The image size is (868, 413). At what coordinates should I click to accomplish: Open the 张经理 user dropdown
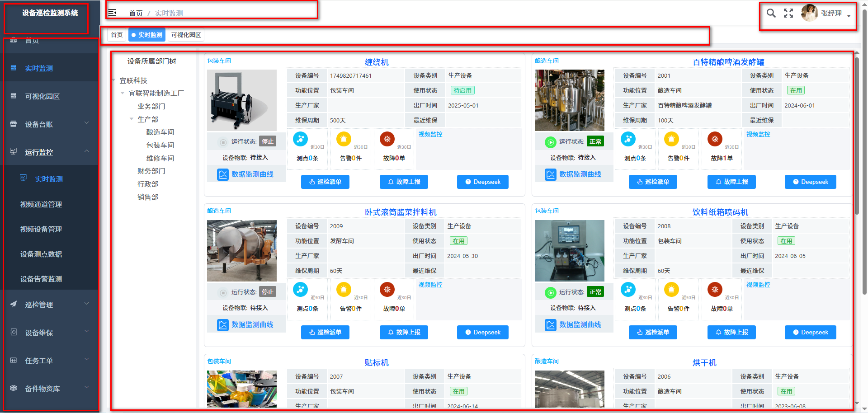[826, 14]
